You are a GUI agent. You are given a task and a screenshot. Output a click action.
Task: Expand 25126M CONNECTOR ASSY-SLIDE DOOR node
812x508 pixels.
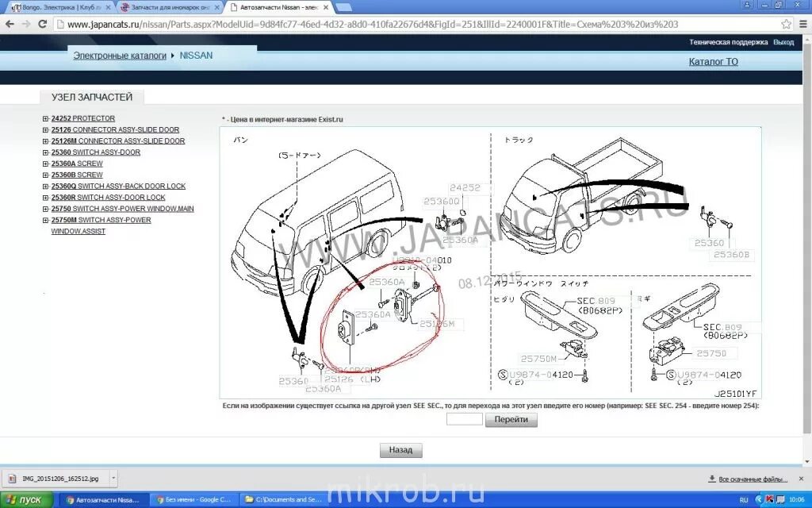coord(45,141)
